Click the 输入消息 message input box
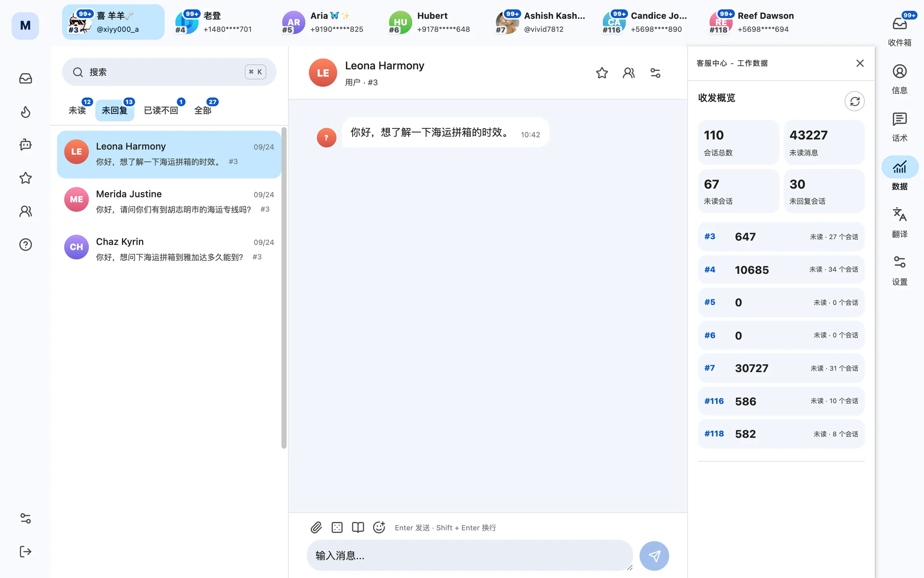 pos(470,555)
